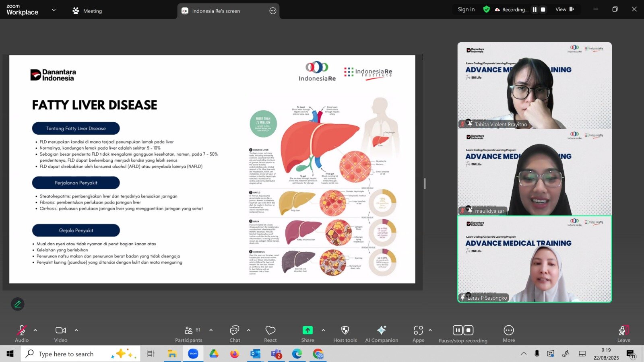Viewport: 644px width, 362px height.
Task: Click the React heart icon
Action: [x=270, y=333]
